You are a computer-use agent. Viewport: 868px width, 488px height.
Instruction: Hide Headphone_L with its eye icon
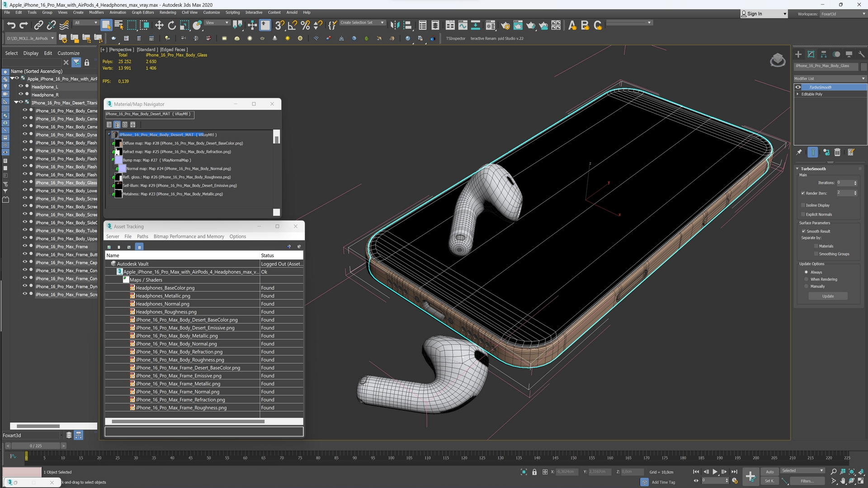21,86
